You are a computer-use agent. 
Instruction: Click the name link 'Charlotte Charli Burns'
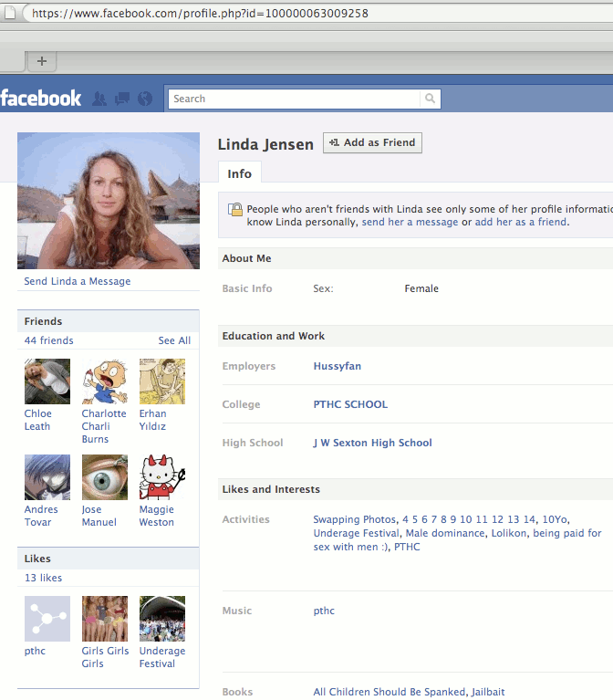coord(104,426)
